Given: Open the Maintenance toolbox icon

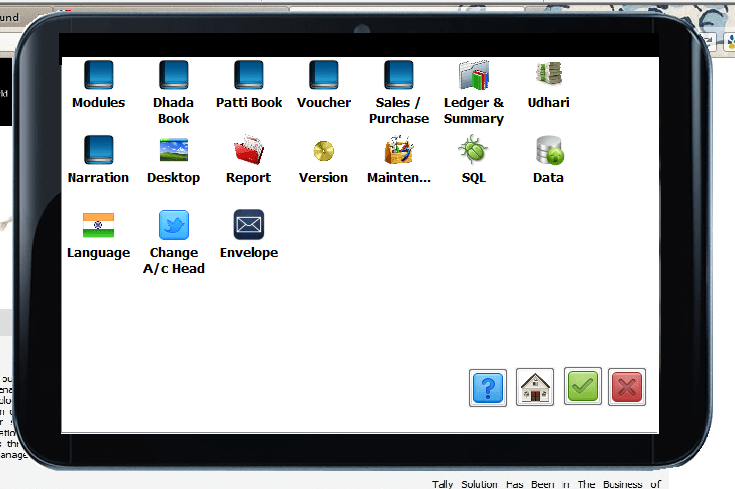Looking at the screenshot, I should pyautogui.click(x=398, y=151).
